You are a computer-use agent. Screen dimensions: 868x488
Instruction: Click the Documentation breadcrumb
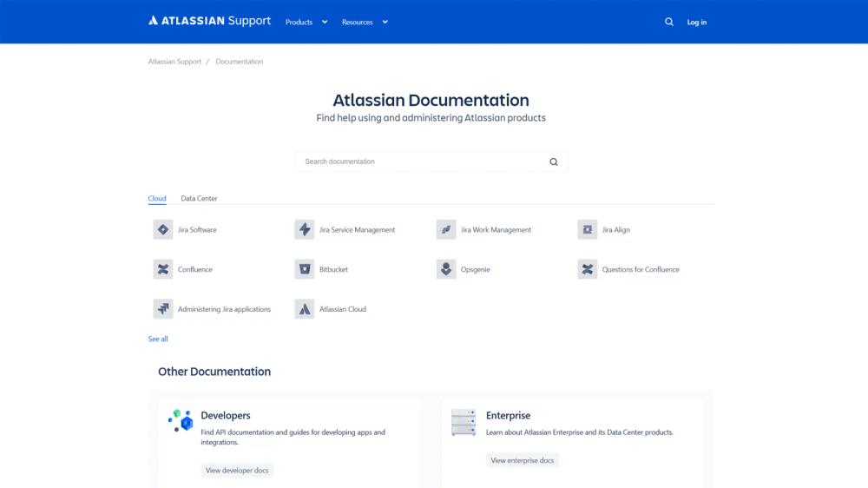coord(240,62)
